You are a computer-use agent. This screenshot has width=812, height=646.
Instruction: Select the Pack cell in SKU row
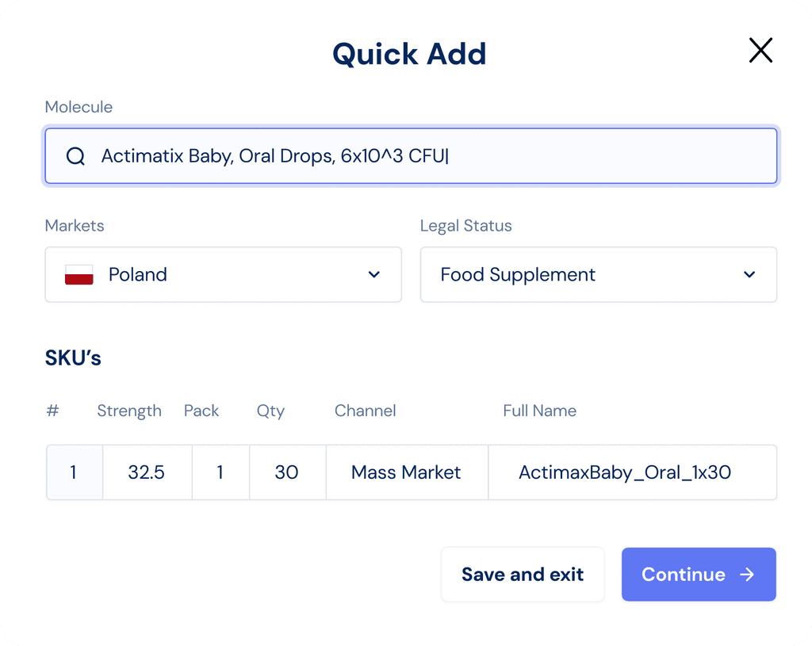pyautogui.click(x=220, y=472)
